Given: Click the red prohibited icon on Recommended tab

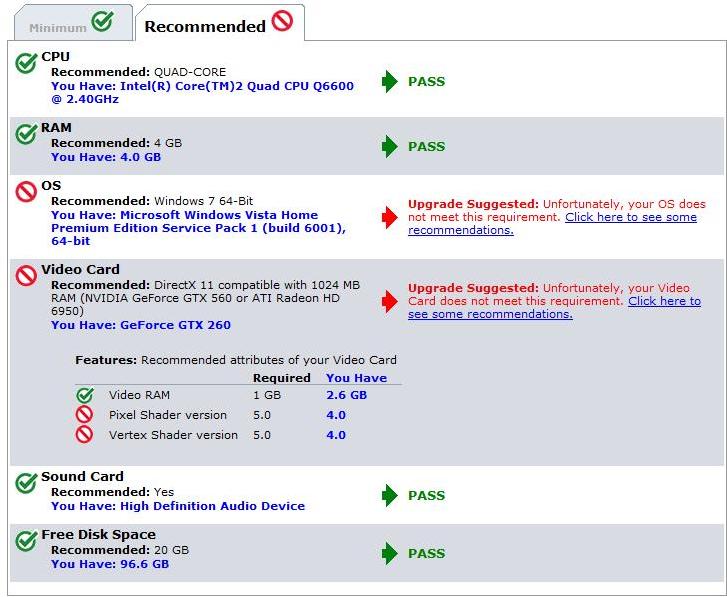Looking at the screenshot, I should [282, 21].
